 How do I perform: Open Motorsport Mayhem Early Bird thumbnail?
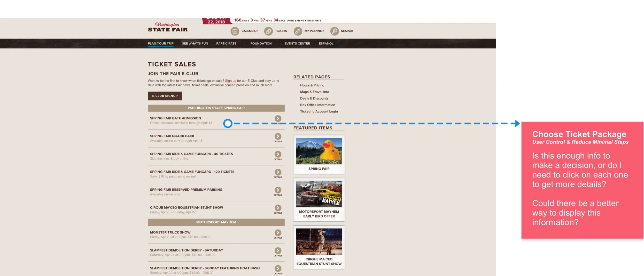click(319, 194)
